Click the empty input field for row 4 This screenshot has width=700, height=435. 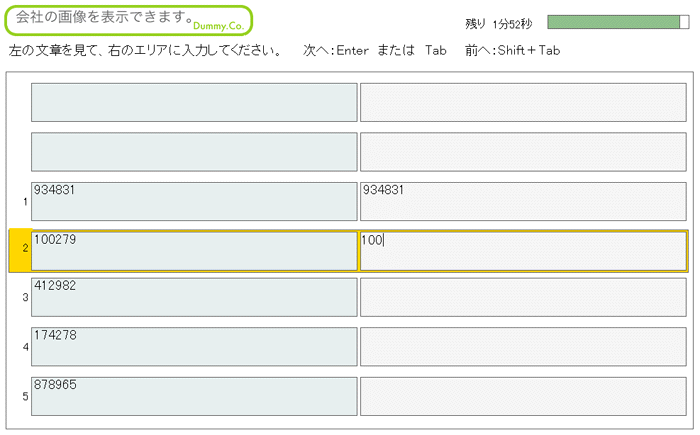(x=523, y=347)
